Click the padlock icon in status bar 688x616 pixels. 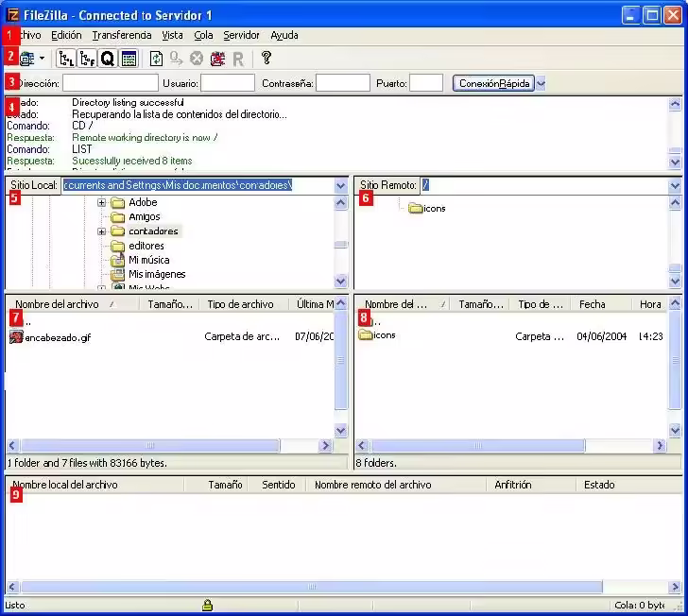click(x=207, y=605)
